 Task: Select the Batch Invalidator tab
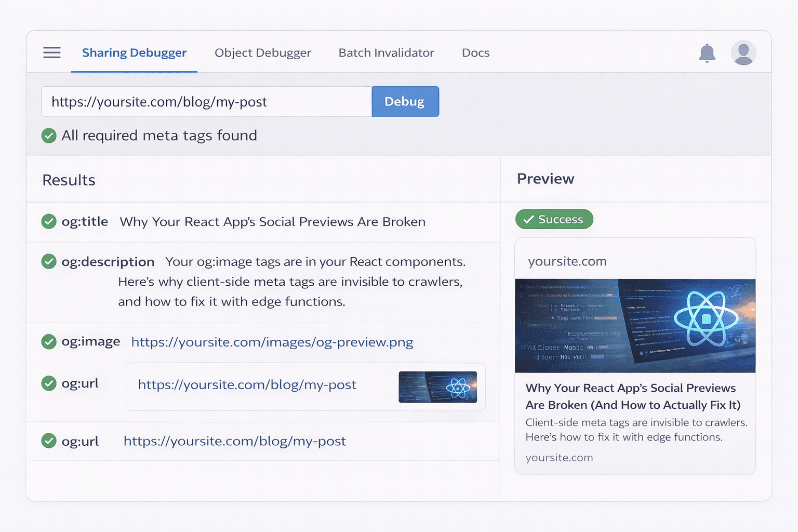(x=386, y=52)
